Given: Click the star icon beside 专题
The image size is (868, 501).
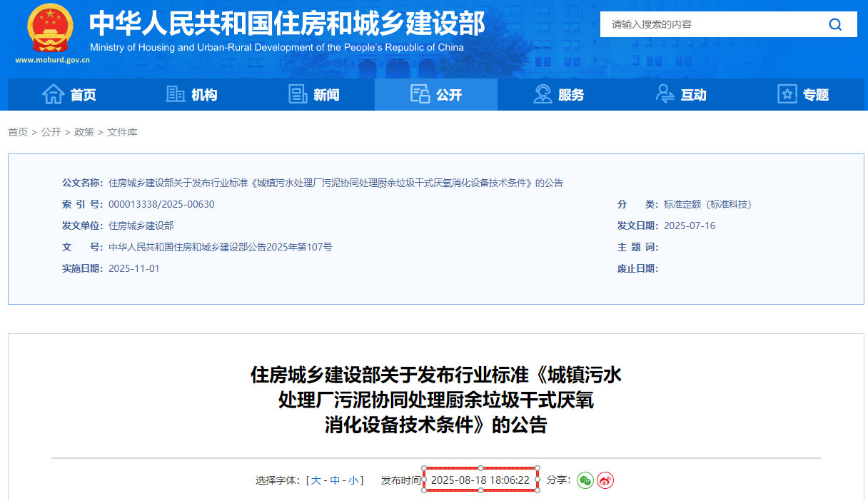Looking at the screenshot, I should 787,94.
